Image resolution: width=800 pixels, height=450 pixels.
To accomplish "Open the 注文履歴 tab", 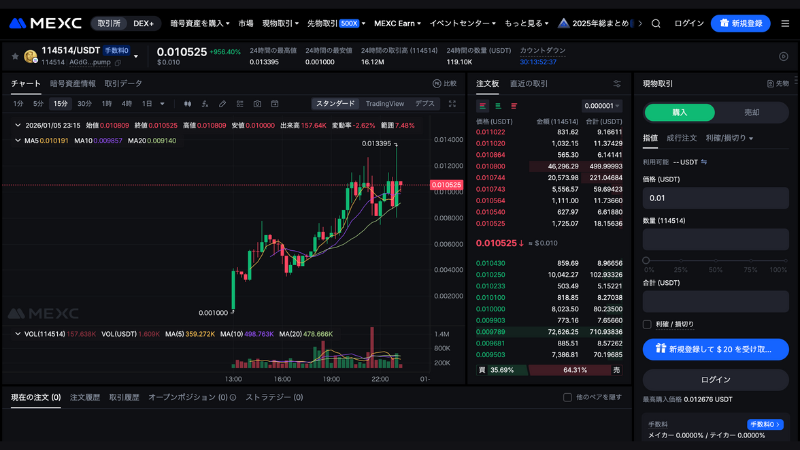I will click(x=85, y=397).
